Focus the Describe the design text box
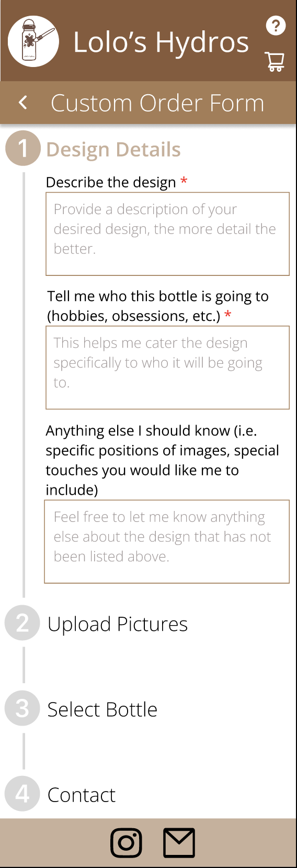Viewport: 297px width, 868px height. coord(167,234)
